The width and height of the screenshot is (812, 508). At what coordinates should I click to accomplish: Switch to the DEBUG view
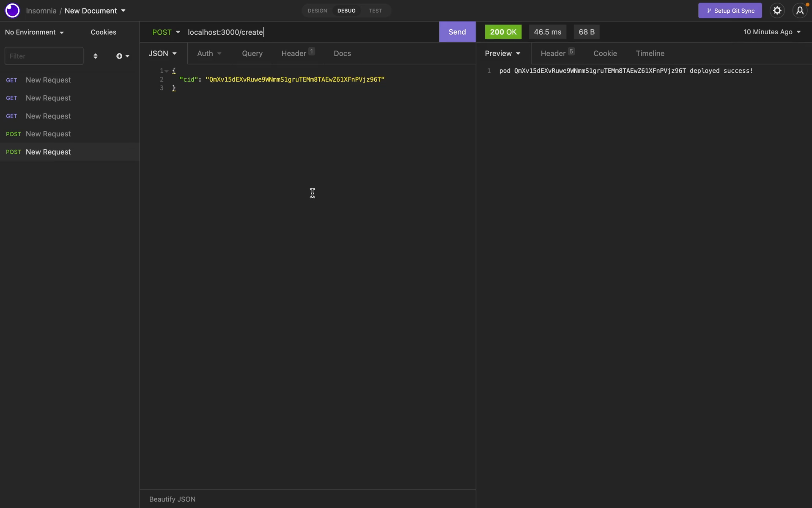point(346,11)
